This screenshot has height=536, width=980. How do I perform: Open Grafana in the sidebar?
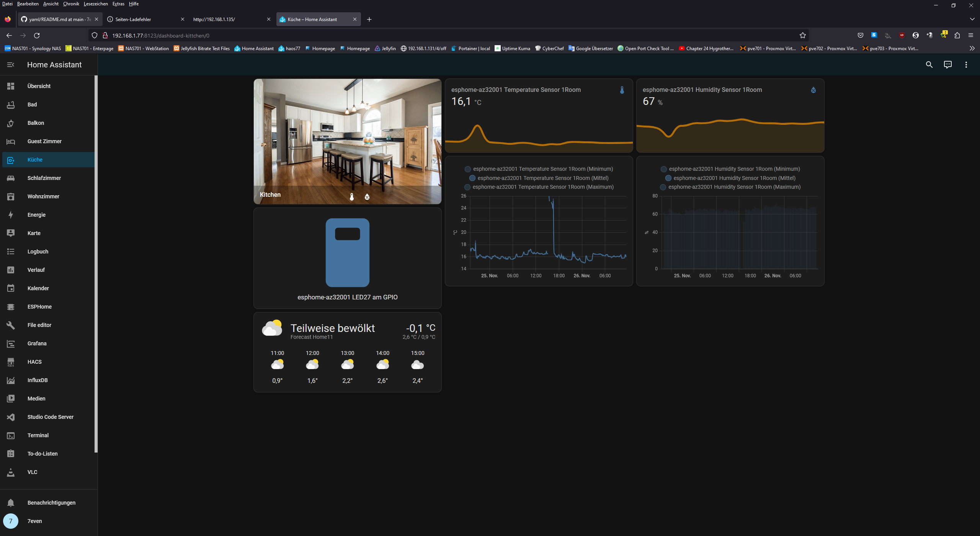pyautogui.click(x=37, y=343)
